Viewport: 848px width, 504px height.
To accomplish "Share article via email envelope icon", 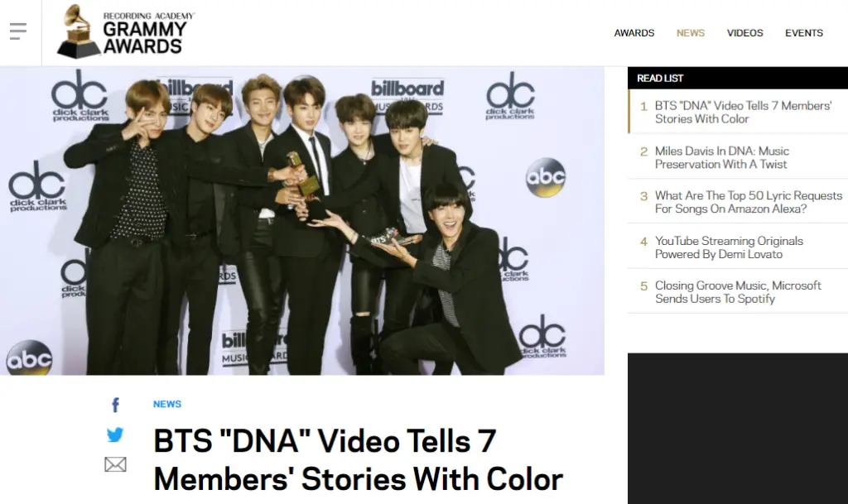I will coord(115,464).
